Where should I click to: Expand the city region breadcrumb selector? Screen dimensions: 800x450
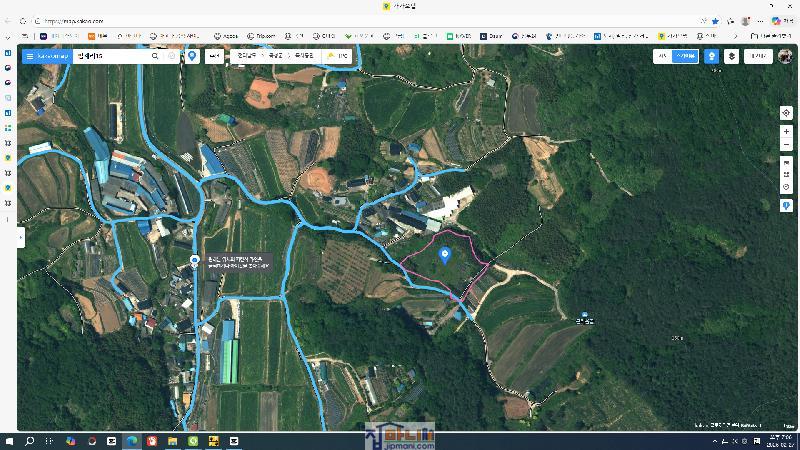277,56
